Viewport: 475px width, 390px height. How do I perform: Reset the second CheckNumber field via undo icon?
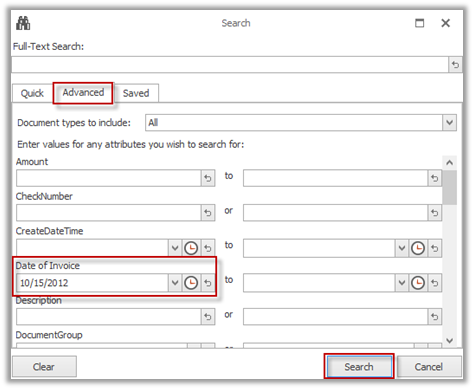coord(434,213)
